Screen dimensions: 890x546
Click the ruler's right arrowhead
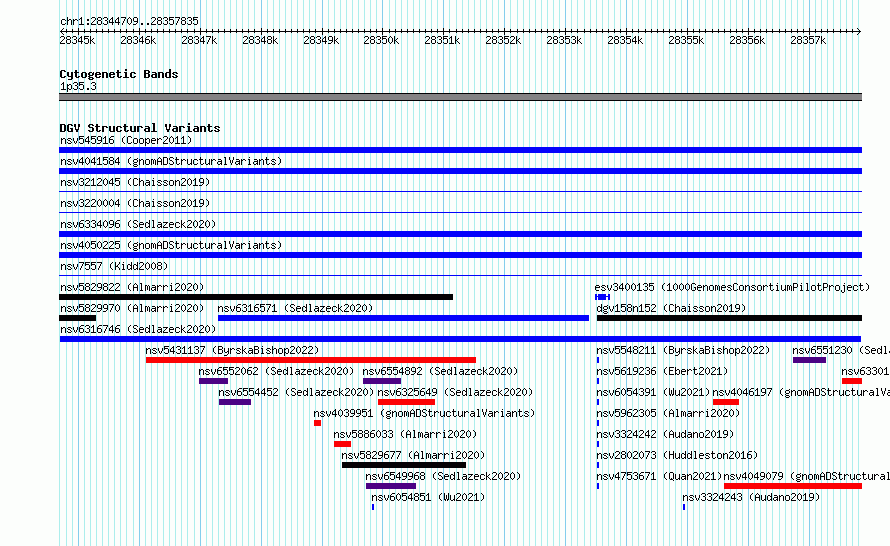point(859,31)
